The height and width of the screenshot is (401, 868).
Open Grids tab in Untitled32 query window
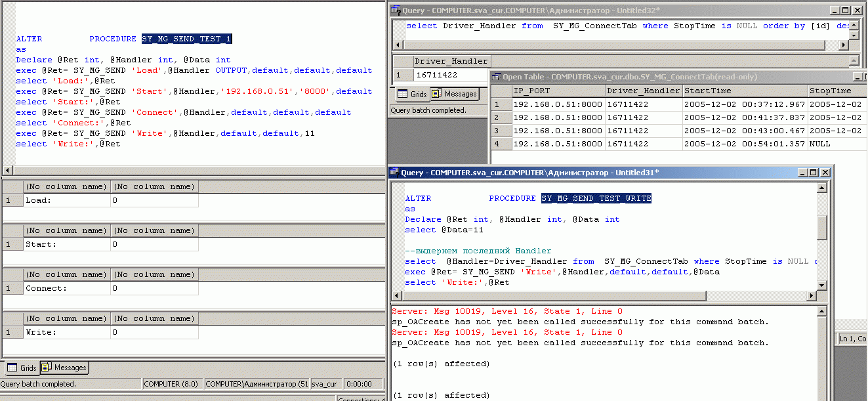point(411,95)
